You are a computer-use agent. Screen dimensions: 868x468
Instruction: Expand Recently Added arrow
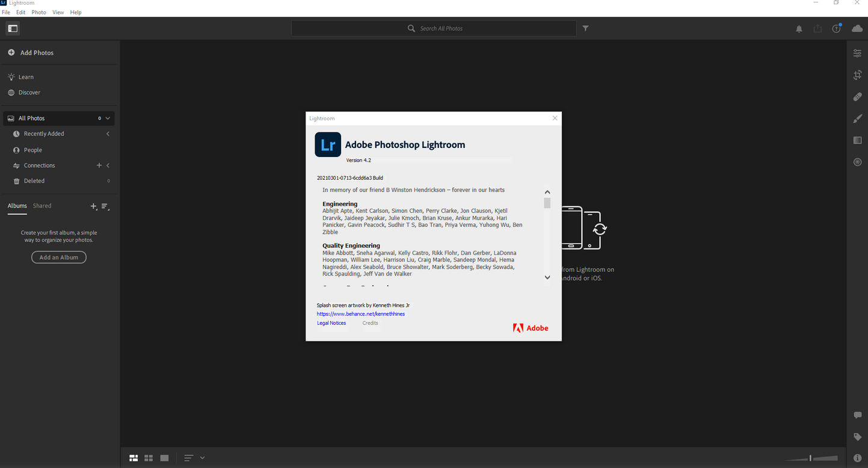pos(108,134)
